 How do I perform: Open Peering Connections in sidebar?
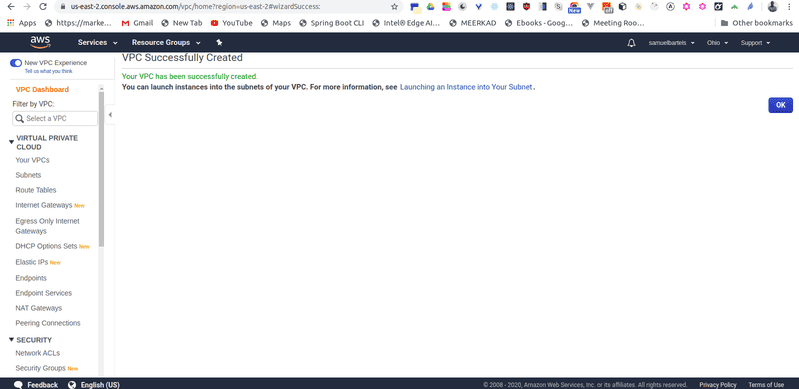48,323
